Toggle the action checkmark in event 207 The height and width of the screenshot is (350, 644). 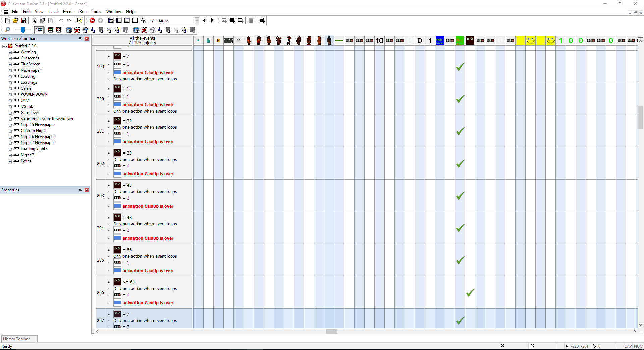tap(460, 321)
